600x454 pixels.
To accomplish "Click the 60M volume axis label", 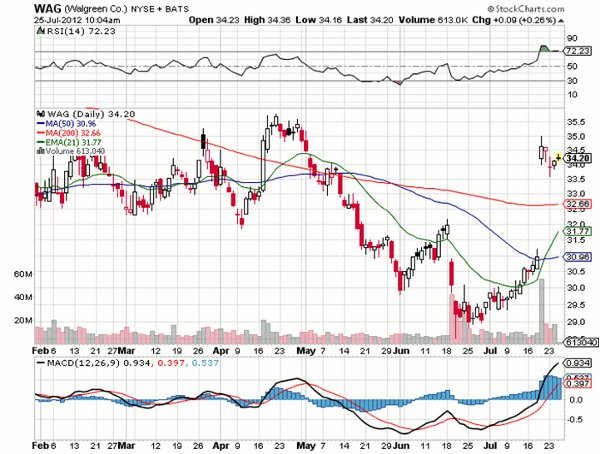I will [x=23, y=274].
